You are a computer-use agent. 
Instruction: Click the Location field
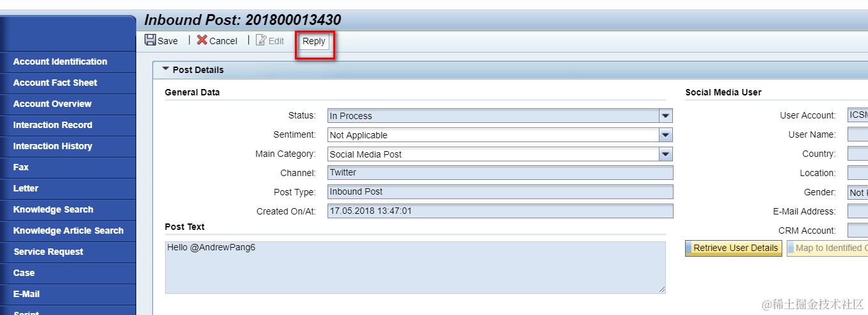(x=858, y=173)
